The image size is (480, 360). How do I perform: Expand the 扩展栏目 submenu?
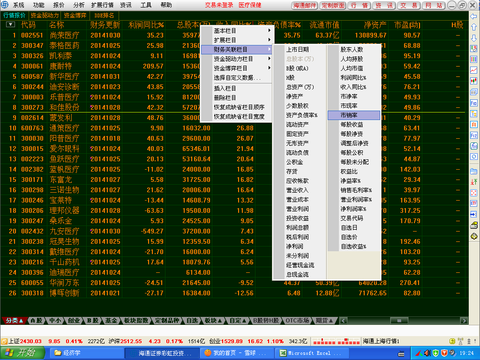pyautogui.click(x=237, y=40)
